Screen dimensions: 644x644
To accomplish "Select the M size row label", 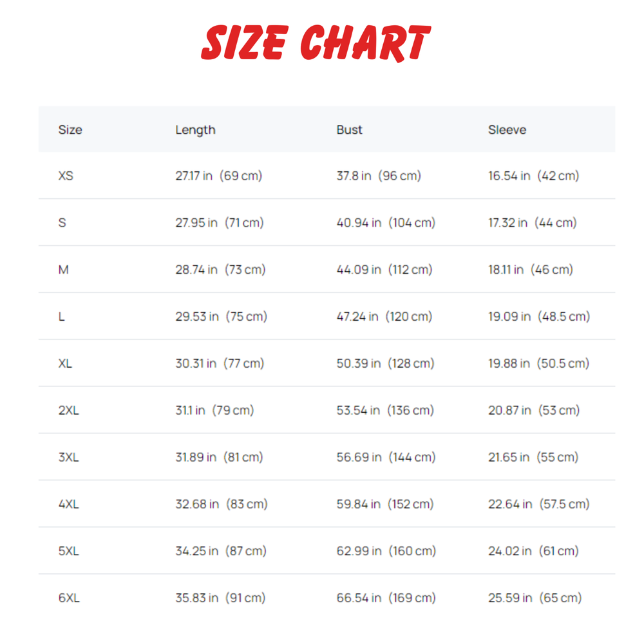I will (63, 269).
